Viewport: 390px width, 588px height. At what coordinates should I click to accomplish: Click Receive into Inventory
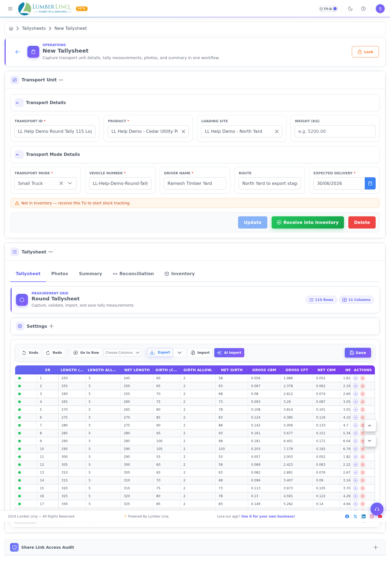point(308,222)
